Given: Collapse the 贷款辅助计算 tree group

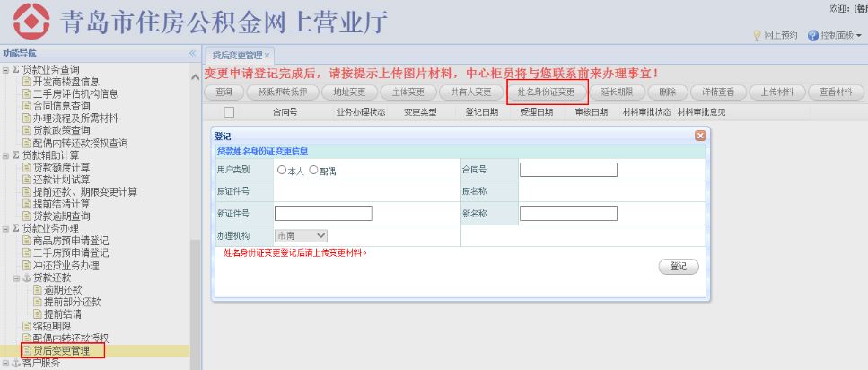Looking at the screenshot, I should tap(5, 155).
